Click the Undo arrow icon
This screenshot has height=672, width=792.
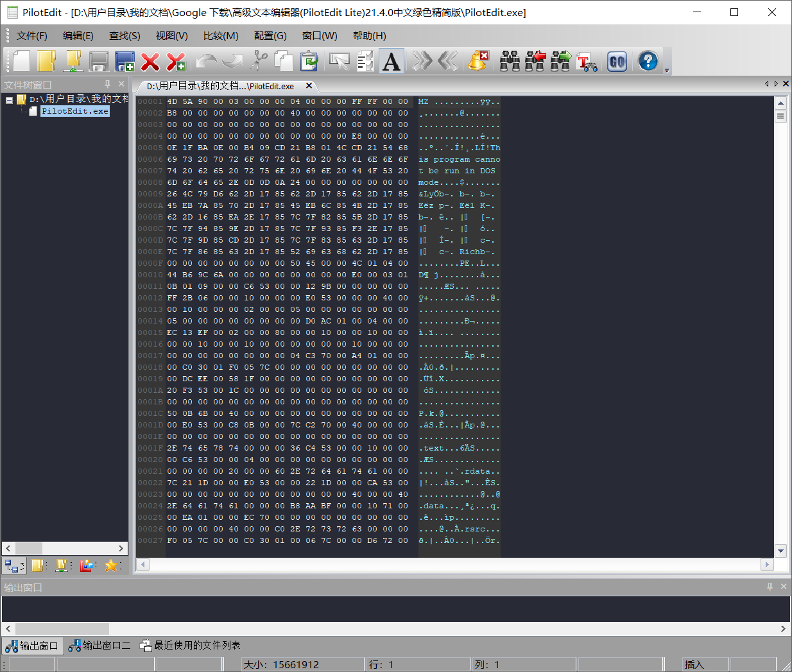206,61
